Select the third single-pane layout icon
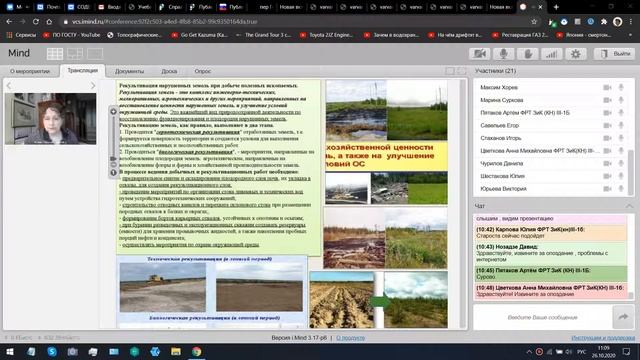The height and width of the screenshot is (360, 640). 95,53
